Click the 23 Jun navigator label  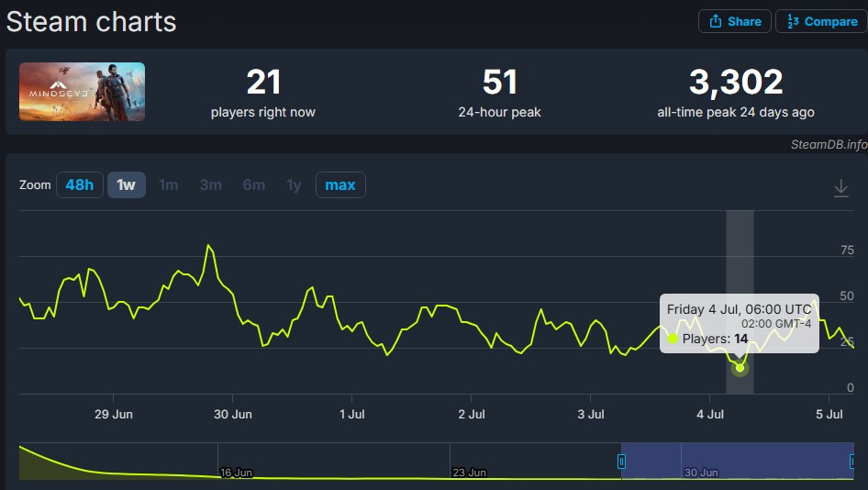(x=470, y=473)
